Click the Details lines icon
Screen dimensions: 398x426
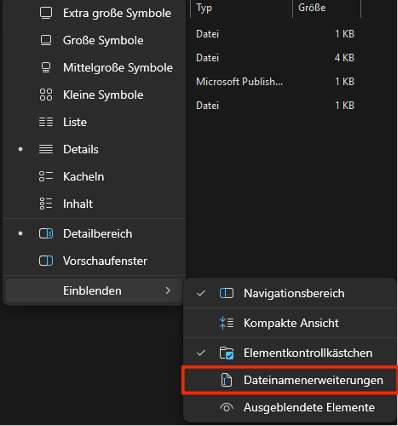[46, 149]
